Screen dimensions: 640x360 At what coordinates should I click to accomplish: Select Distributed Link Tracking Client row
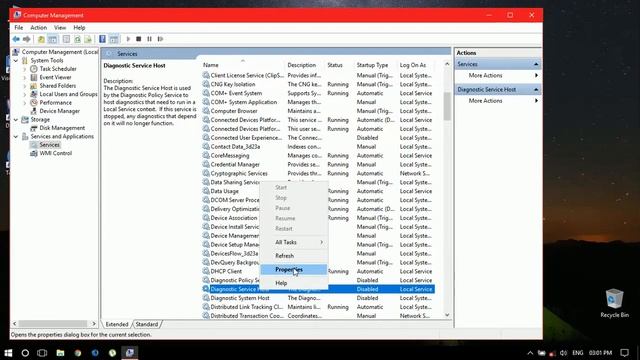[x=318, y=307]
